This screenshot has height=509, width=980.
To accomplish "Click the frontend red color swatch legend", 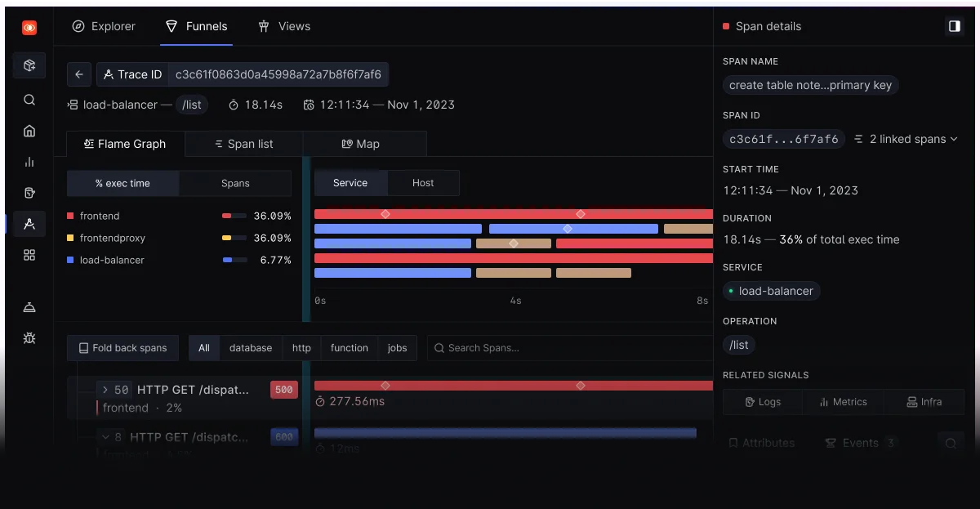I will (71, 216).
